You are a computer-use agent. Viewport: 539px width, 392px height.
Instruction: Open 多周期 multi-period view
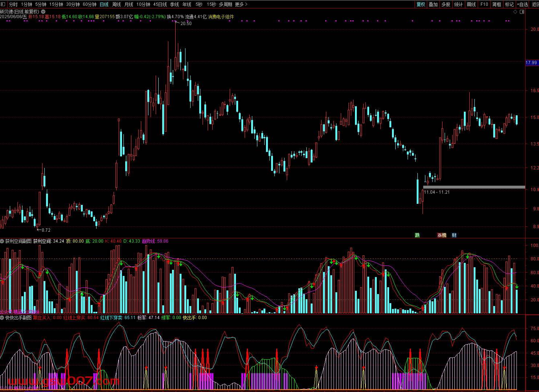coord(225,4)
